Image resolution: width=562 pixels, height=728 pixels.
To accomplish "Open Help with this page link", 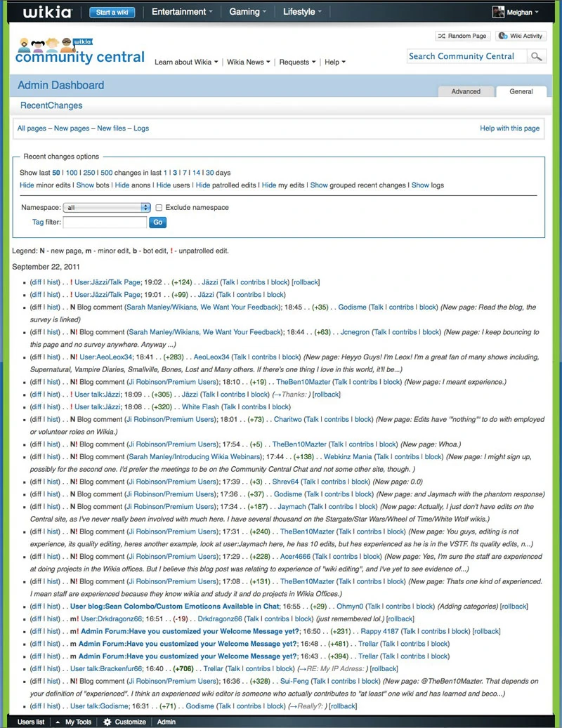I will (509, 128).
